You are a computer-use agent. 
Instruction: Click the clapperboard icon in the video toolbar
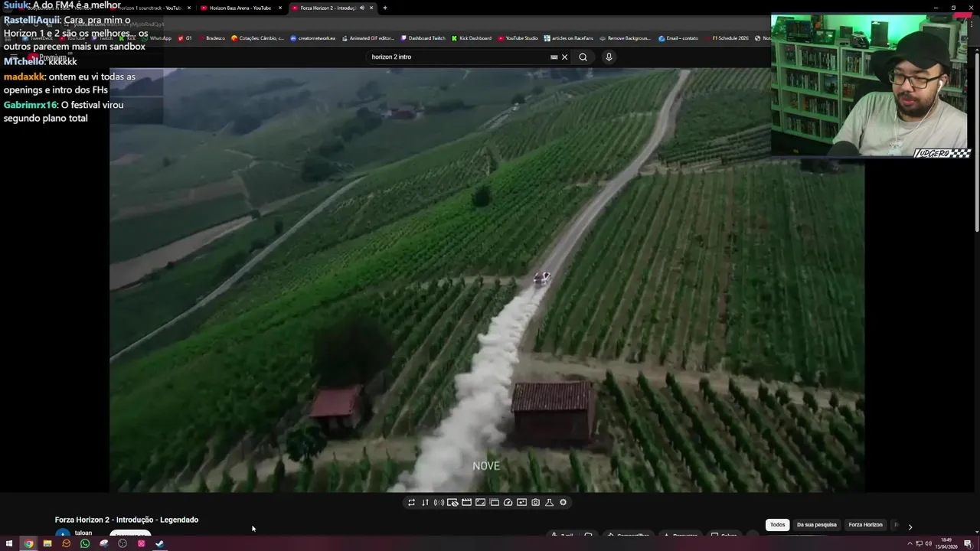pyautogui.click(x=466, y=502)
